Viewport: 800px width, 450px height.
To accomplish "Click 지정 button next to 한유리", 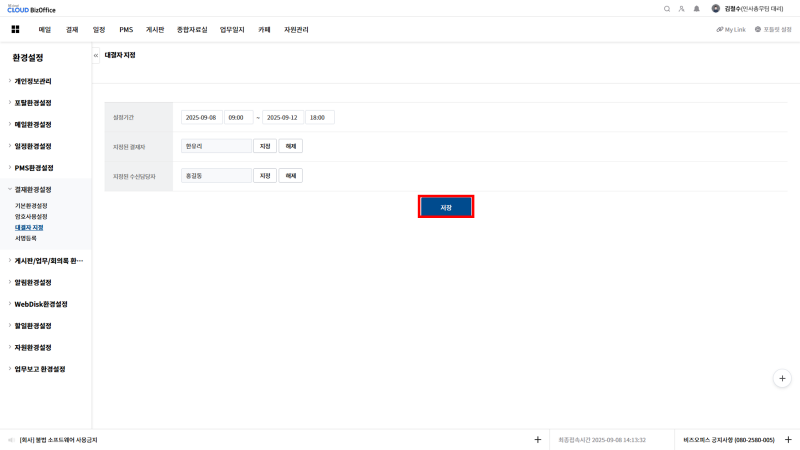I will point(265,146).
